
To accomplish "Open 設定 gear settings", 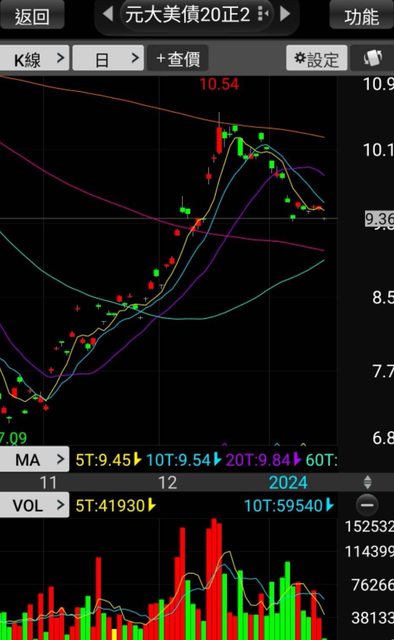I will pos(317,58).
